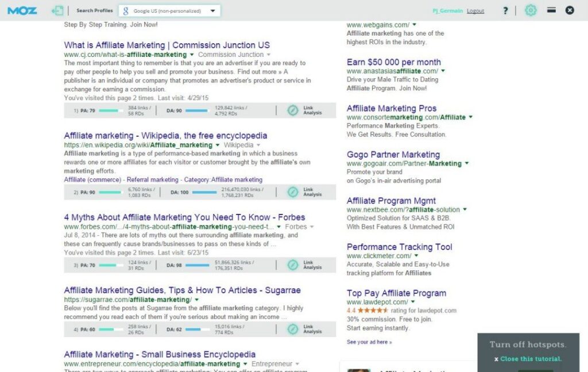Open 'See your ad here' link
The height and width of the screenshot is (372, 588).
tap(369, 342)
